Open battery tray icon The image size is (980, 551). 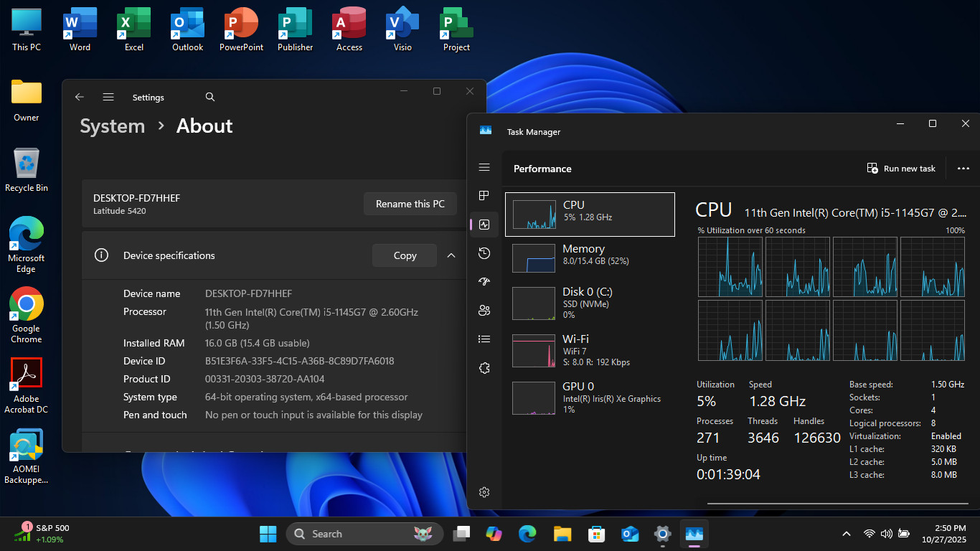pos(904,534)
